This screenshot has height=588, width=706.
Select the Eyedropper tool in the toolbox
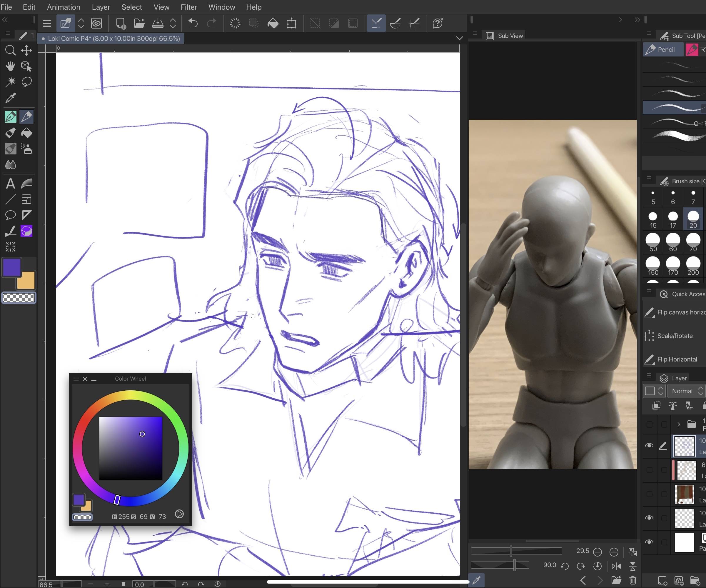(x=10, y=98)
